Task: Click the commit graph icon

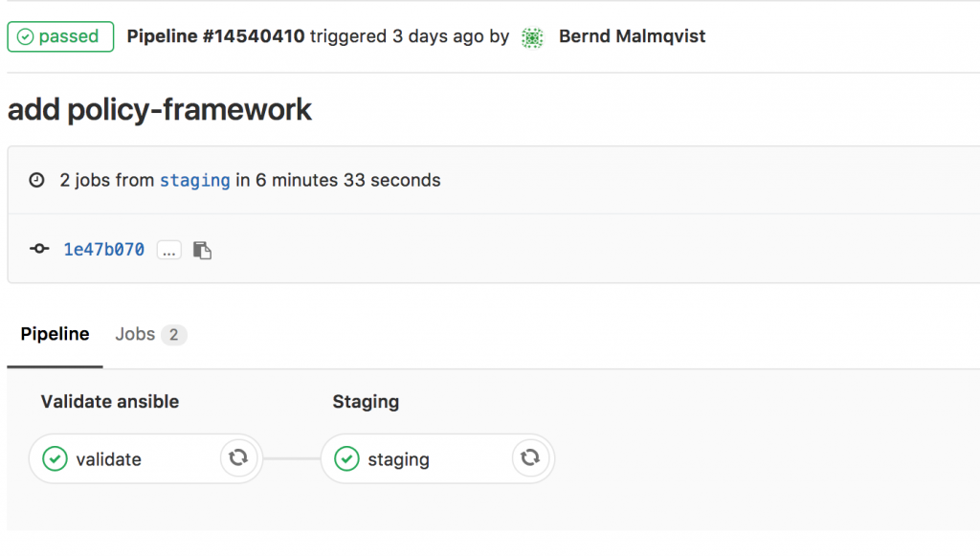Action: tap(39, 249)
